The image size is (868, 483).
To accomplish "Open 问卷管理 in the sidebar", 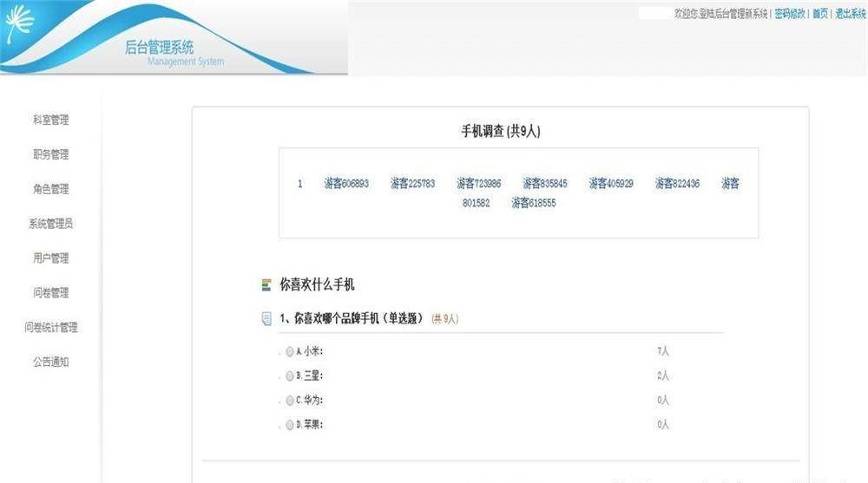I will (51, 293).
